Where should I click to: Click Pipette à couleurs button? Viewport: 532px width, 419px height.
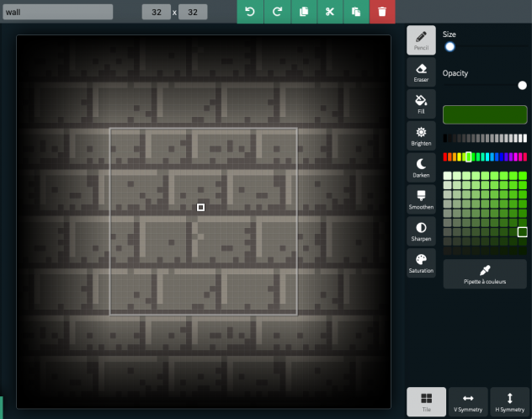pos(485,274)
